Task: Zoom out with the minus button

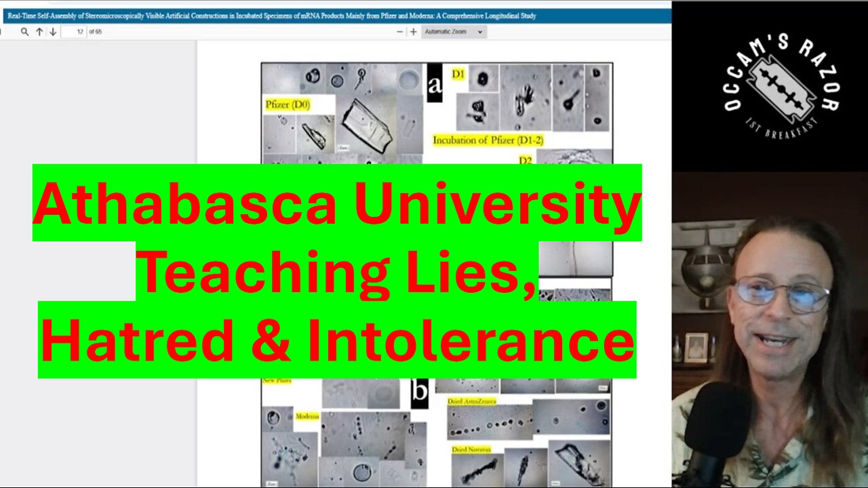Action: 399,32
